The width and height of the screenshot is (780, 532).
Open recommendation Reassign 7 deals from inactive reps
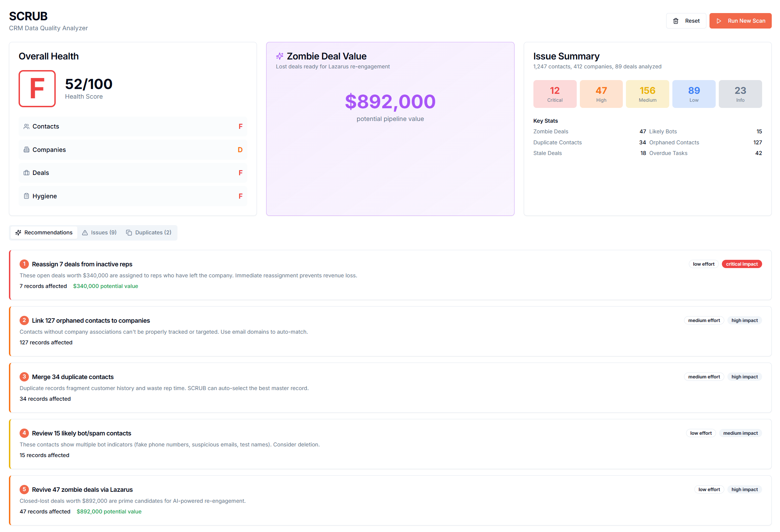tap(82, 264)
